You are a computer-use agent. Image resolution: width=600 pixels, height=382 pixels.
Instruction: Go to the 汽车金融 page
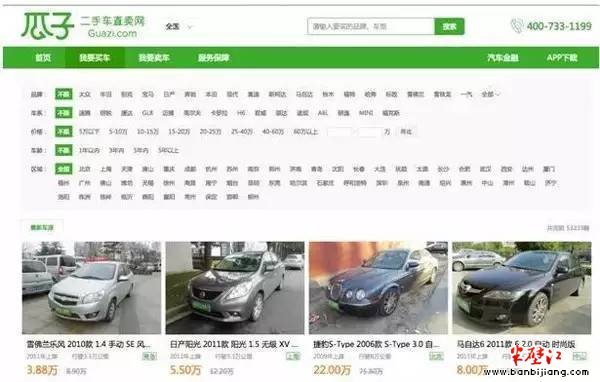point(503,58)
